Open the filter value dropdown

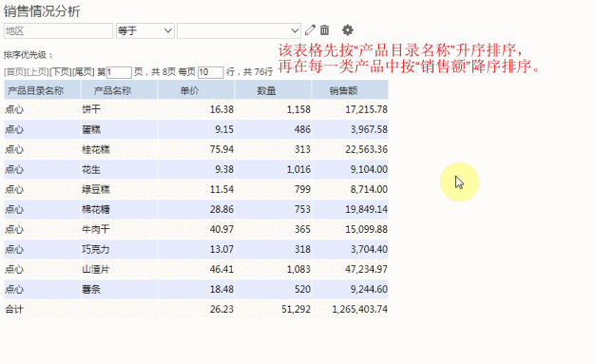(x=239, y=30)
